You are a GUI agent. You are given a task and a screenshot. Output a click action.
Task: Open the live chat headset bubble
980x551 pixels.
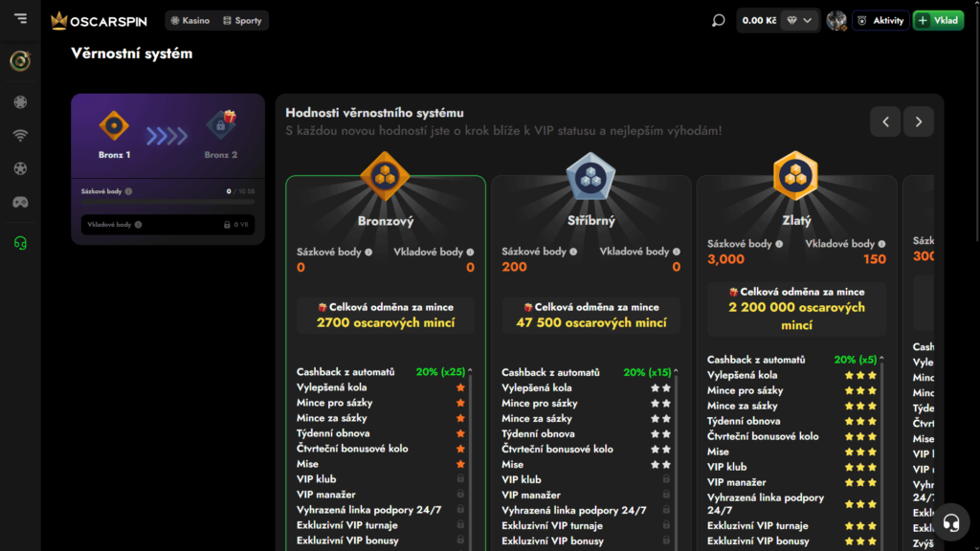pos(951,522)
